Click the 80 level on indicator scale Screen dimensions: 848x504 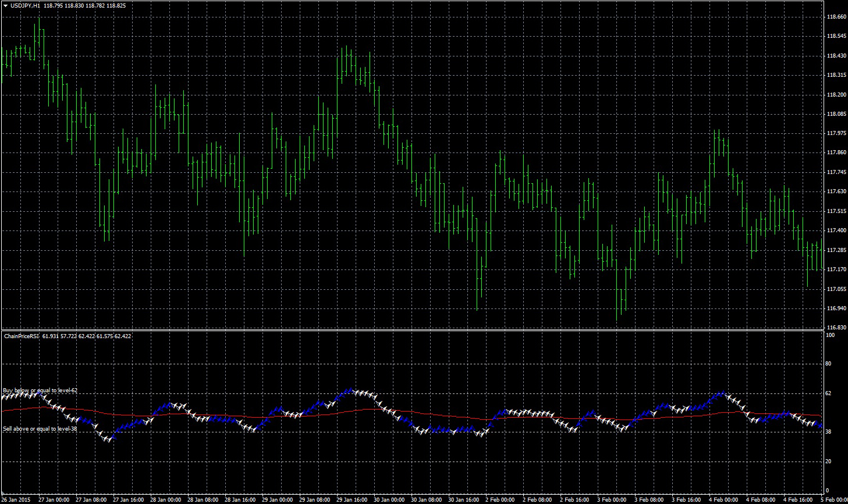coord(829,364)
